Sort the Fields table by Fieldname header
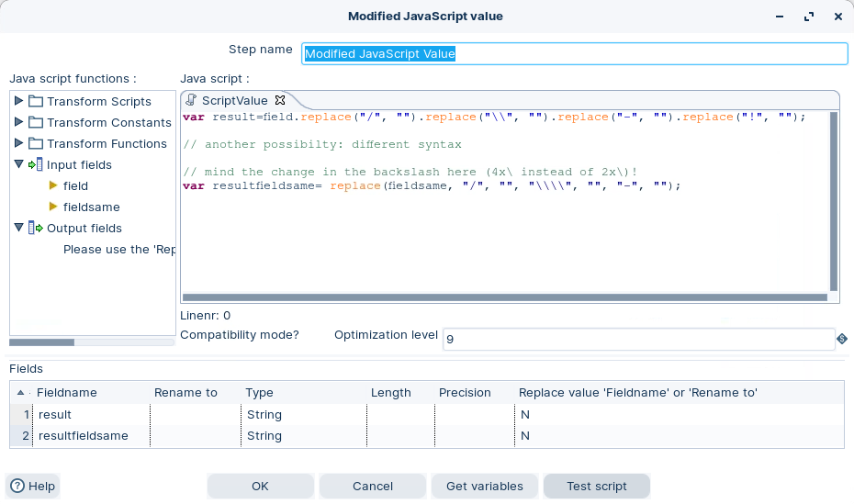Image resolution: width=854 pixels, height=504 pixels. point(66,392)
